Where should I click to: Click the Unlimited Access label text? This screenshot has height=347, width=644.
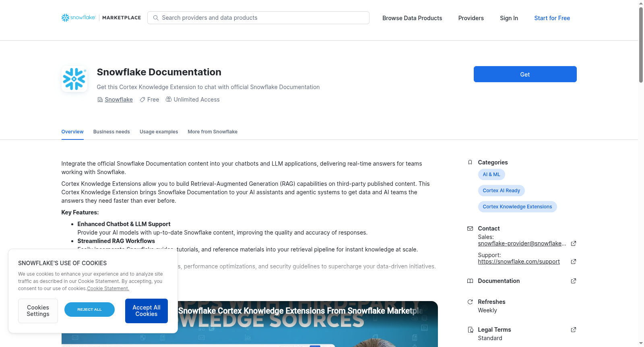click(x=196, y=100)
